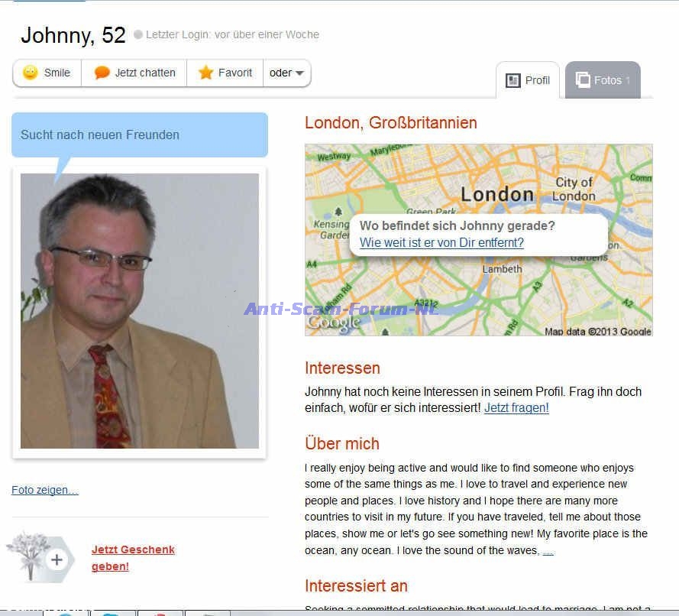The width and height of the screenshot is (679, 616).
Task: Select the Profil tab
Action: pos(528,80)
